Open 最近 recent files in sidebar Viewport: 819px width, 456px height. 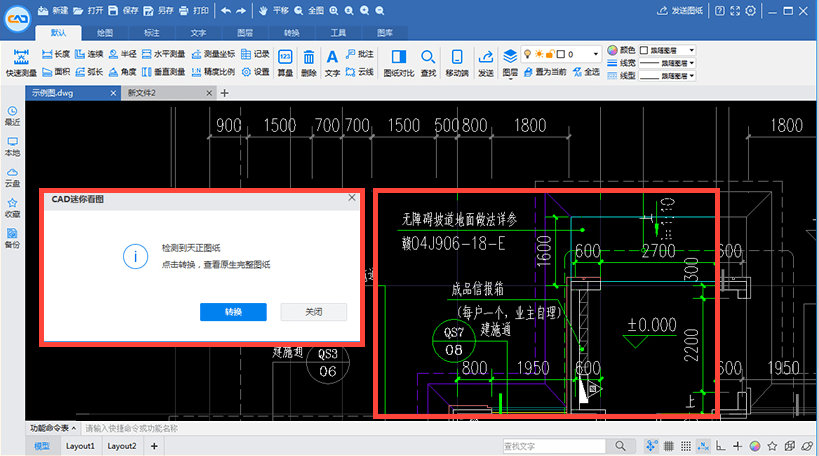coord(12,115)
